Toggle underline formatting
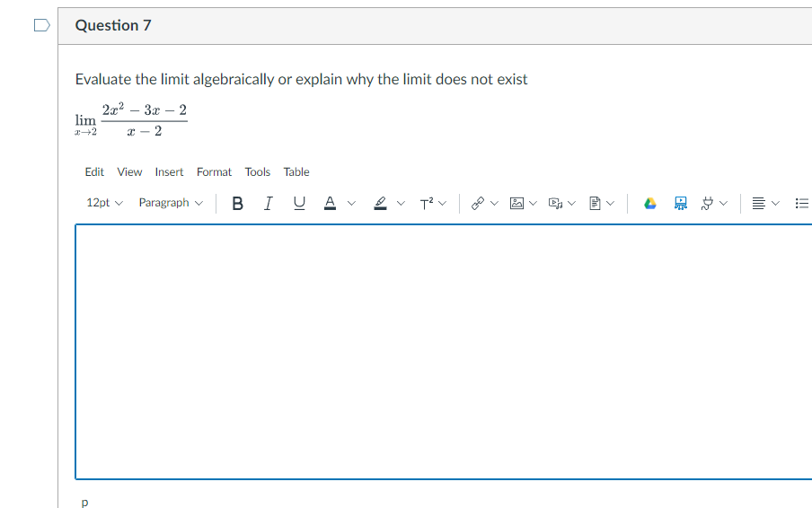812x508 pixels. coord(299,204)
